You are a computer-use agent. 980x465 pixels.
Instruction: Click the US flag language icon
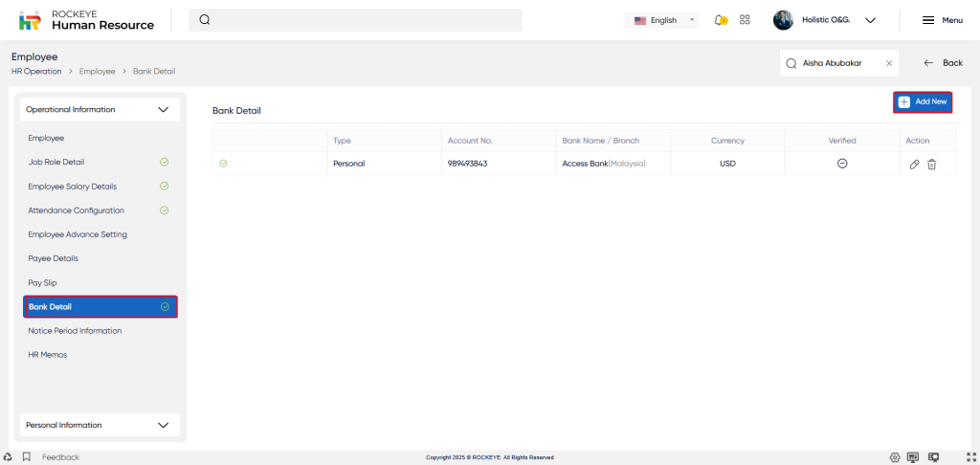640,21
